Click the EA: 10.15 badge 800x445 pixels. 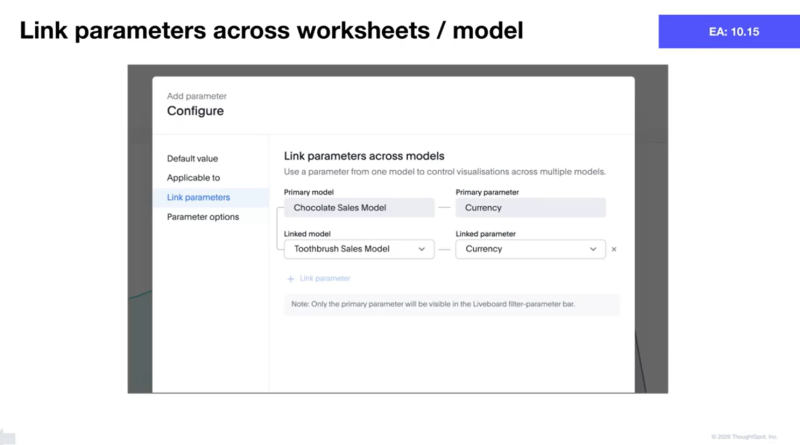pyautogui.click(x=727, y=32)
